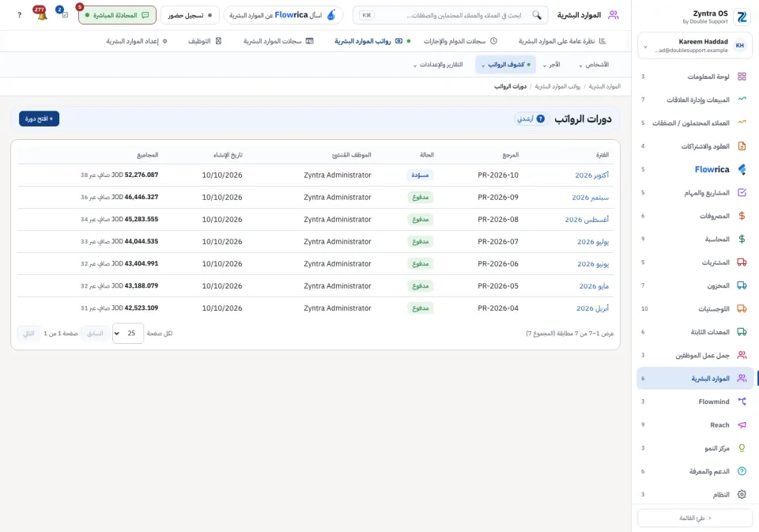
Task: Open the System (النظام) gear icon
Action: coord(742,494)
